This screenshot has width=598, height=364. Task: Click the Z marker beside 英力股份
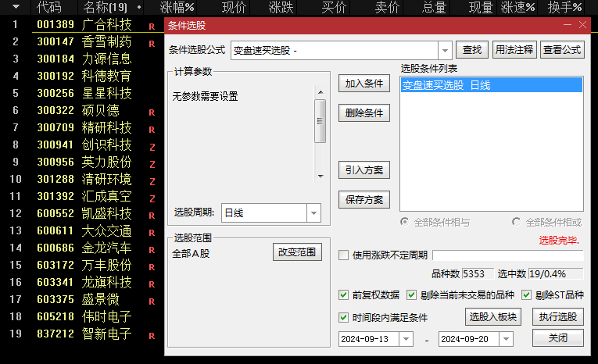tap(152, 164)
